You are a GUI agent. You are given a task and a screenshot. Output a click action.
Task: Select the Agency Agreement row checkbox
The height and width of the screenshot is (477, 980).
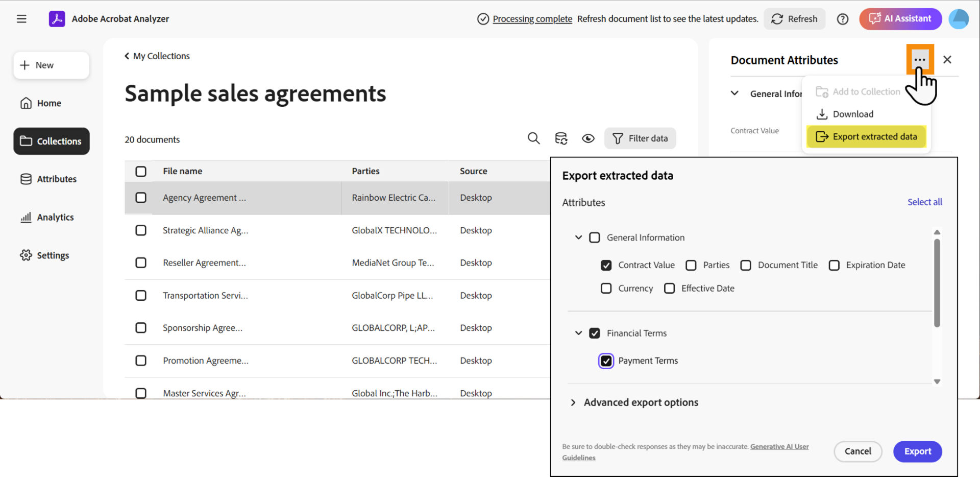coord(140,198)
